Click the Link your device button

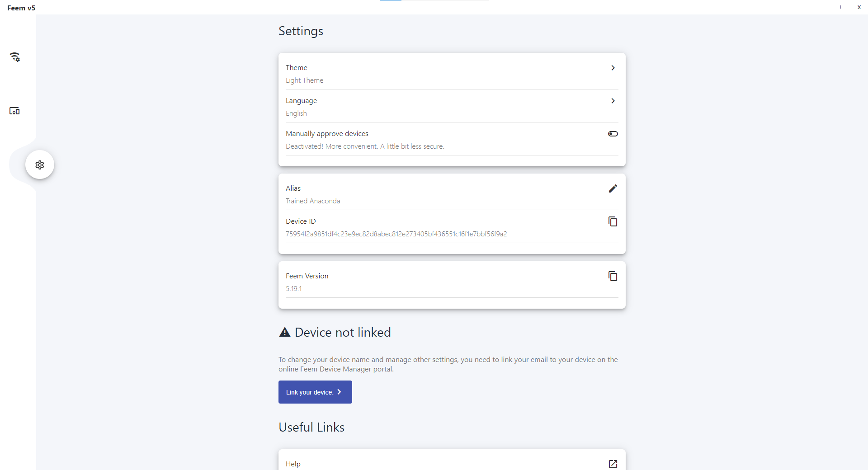click(315, 392)
